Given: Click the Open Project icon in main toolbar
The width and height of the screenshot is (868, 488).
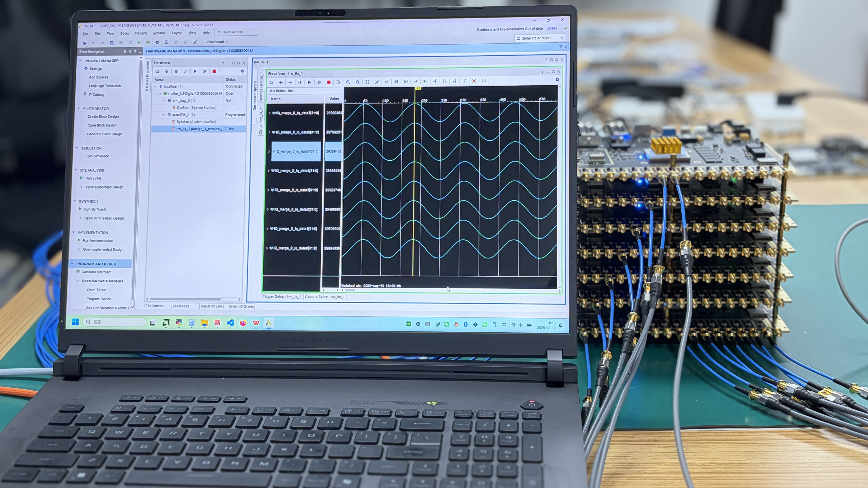Looking at the screenshot, I should 85,43.
